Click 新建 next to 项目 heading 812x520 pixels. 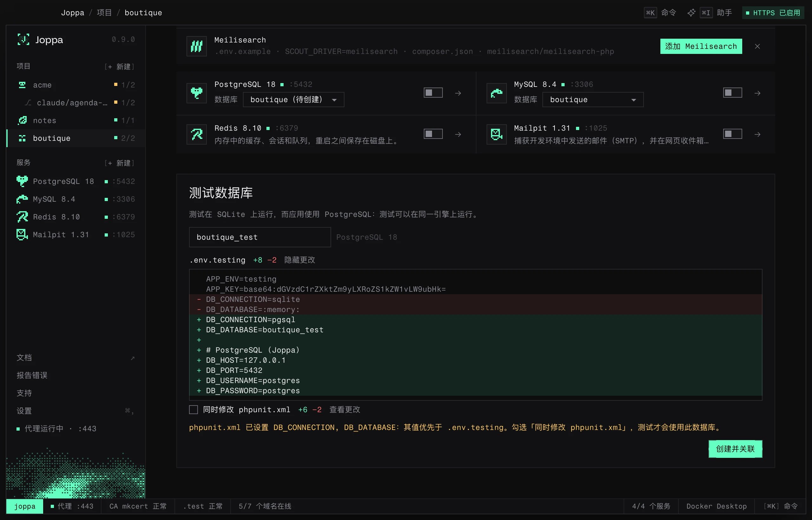click(120, 67)
